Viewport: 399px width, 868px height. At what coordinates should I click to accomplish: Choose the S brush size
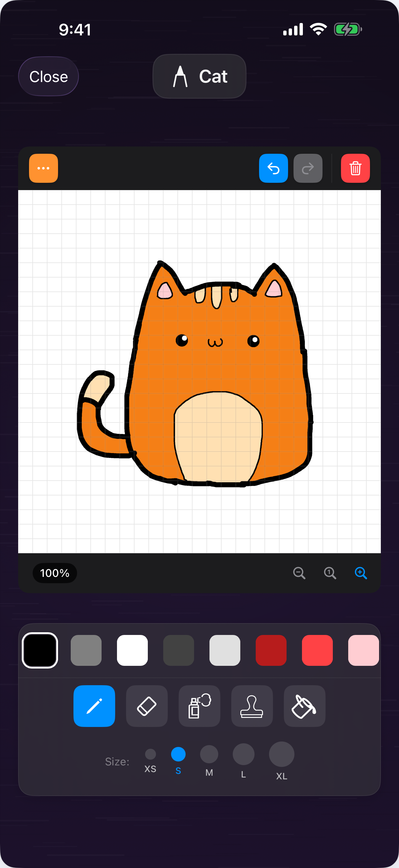click(x=178, y=760)
